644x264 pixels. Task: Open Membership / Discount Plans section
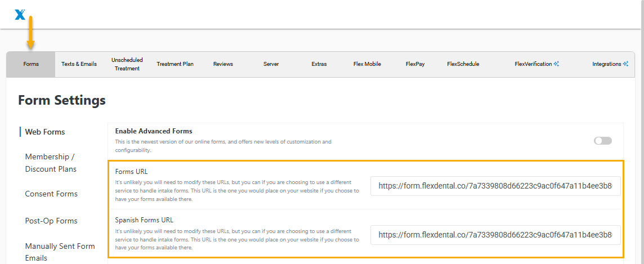coord(51,163)
